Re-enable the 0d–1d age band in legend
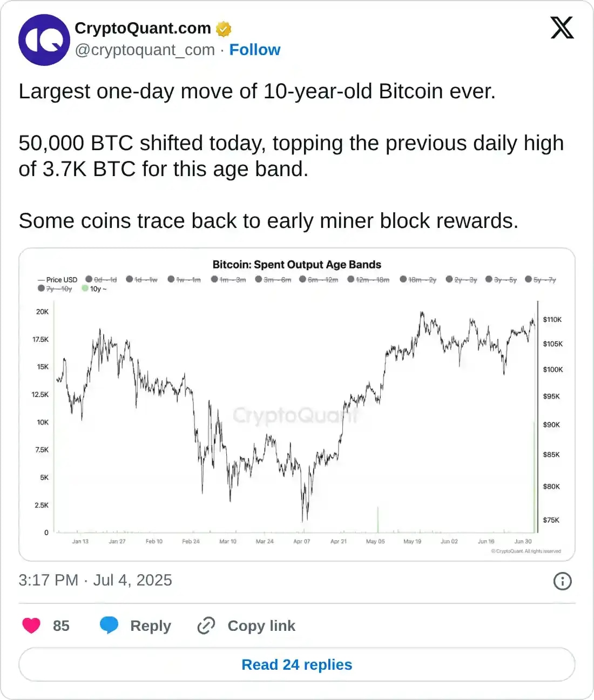The width and height of the screenshot is (594, 700). (103, 279)
